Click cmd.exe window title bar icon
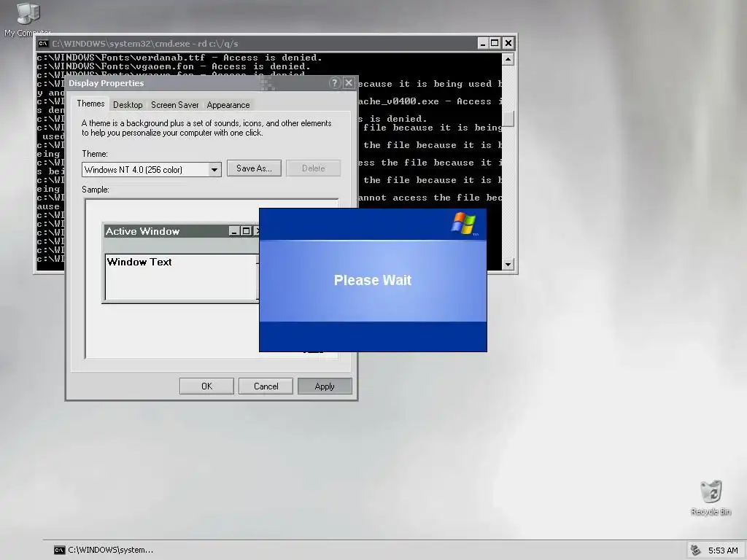The height and width of the screenshot is (560, 747). coord(43,43)
